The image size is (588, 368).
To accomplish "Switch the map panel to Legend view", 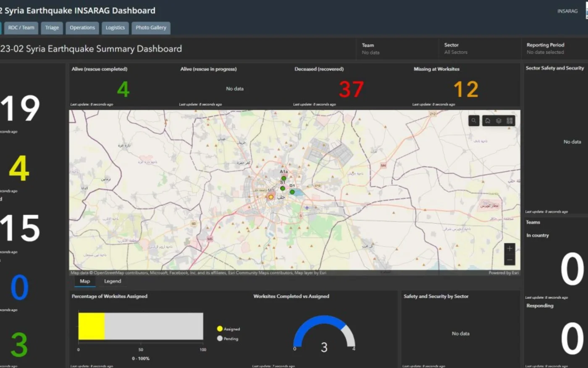I will pos(112,281).
